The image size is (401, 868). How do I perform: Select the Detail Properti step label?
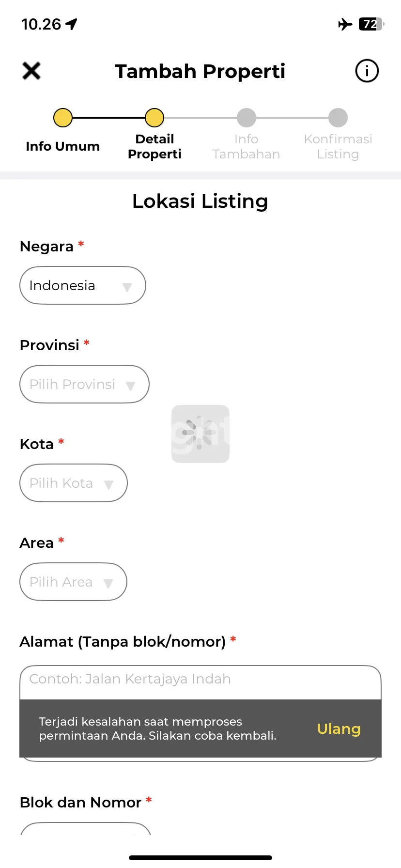[x=154, y=146]
